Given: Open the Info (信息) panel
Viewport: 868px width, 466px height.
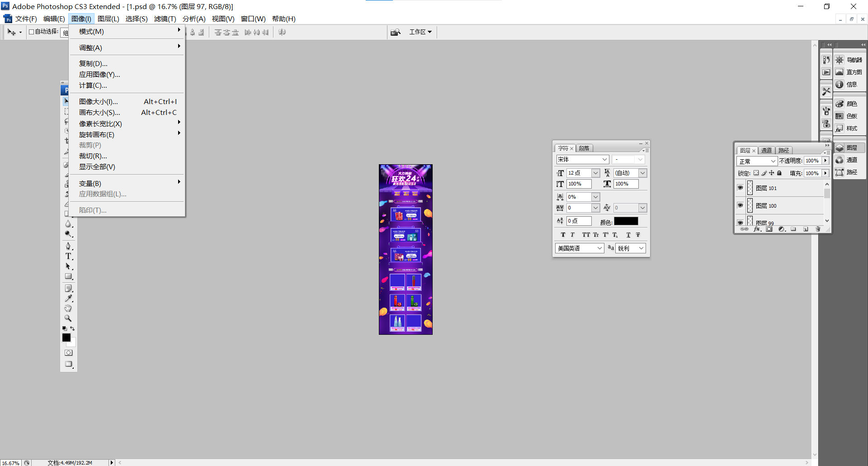Looking at the screenshot, I should (x=849, y=84).
